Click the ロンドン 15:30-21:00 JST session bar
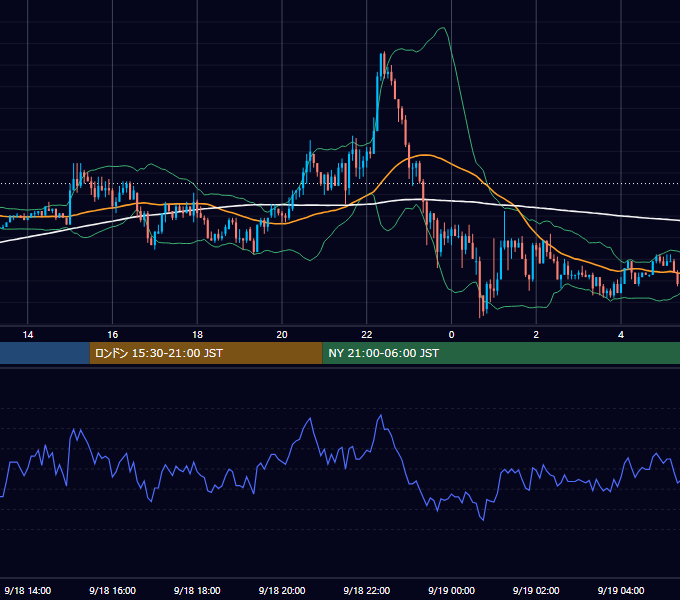The height and width of the screenshot is (600, 680). tap(206, 353)
